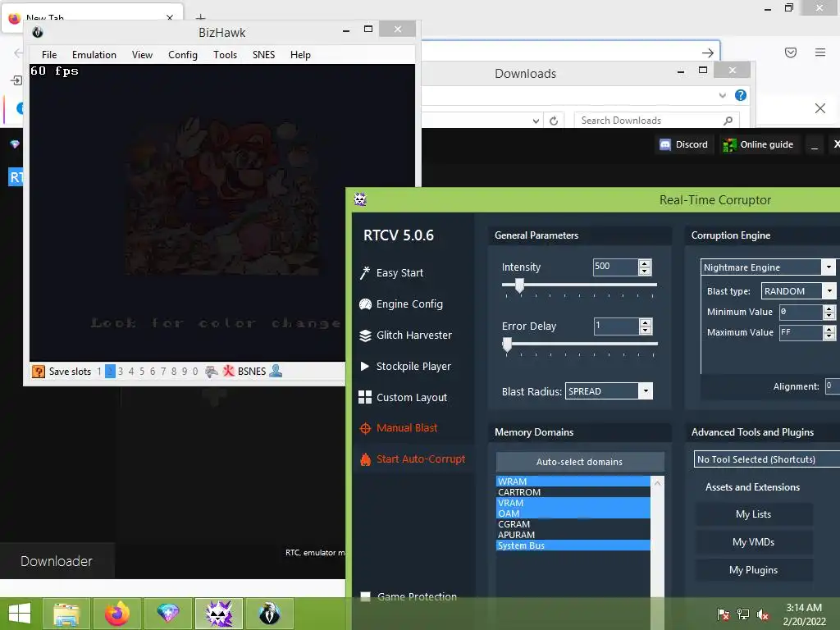Click the user profile icon in the BizHawk status bar
Screen dimensions: 840x630
point(276,371)
